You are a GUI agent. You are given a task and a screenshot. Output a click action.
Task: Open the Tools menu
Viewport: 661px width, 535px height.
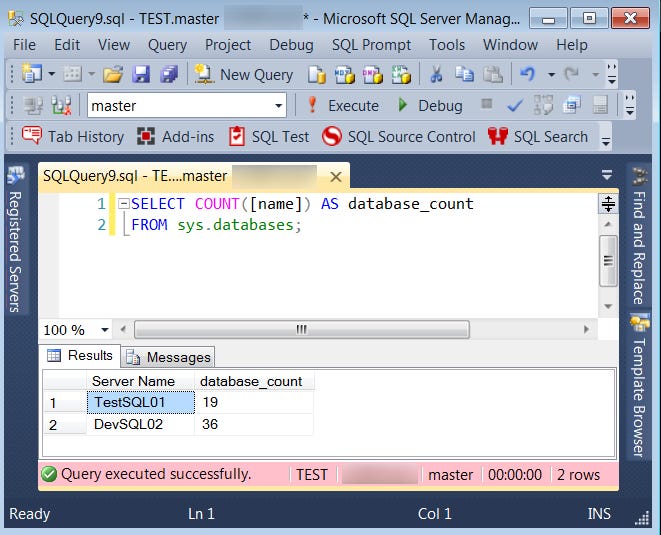447,45
